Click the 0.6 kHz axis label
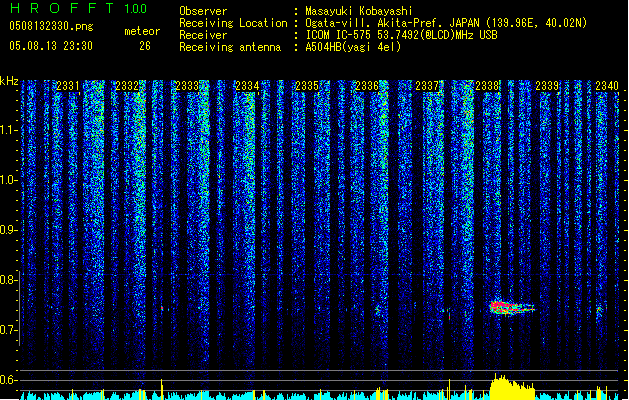629x400 pixels. (x=8, y=380)
